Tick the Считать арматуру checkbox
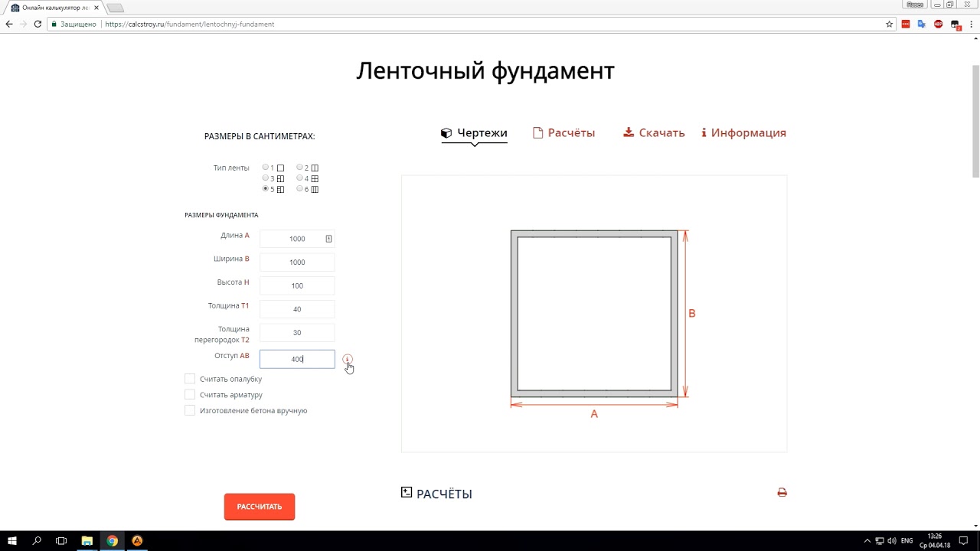The height and width of the screenshot is (551, 980). pyautogui.click(x=190, y=395)
